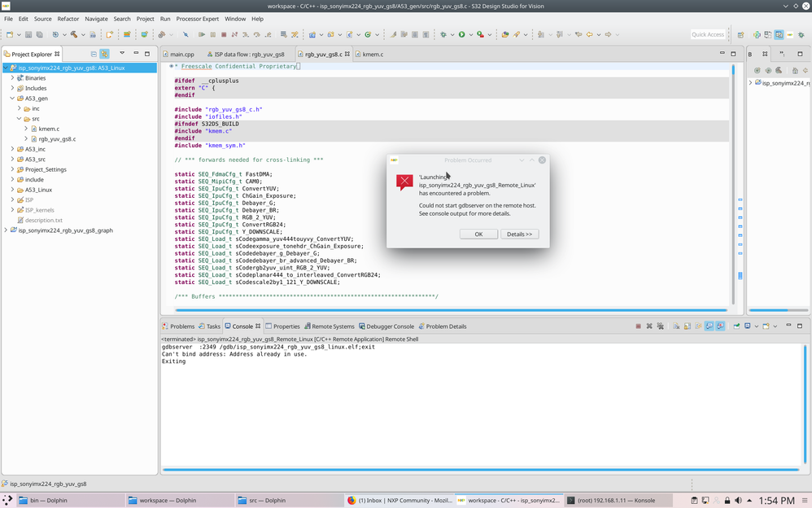
Task: Click the Save All icon in toolbar
Action: tap(39, 35)
